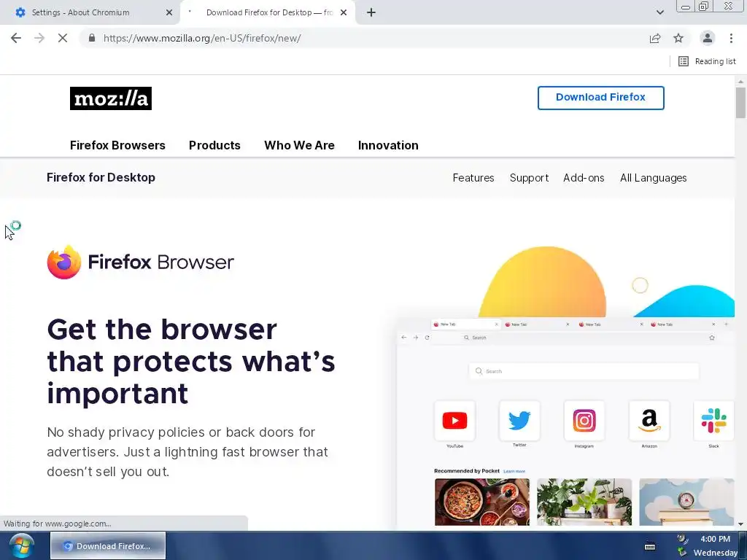
Task: Click the plants Pocket recommendation thumbnail
Action: (x=584, y=502)
